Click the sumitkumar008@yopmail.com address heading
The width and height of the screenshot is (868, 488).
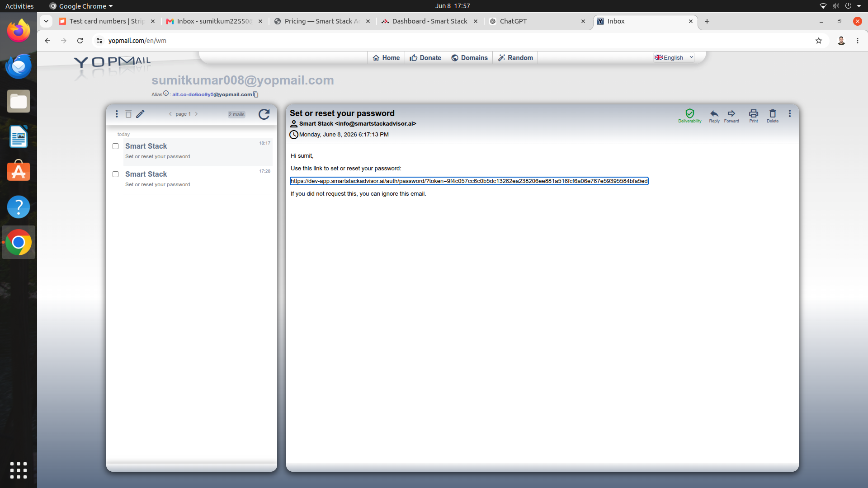pyautogui.click(x=243, y=80)
